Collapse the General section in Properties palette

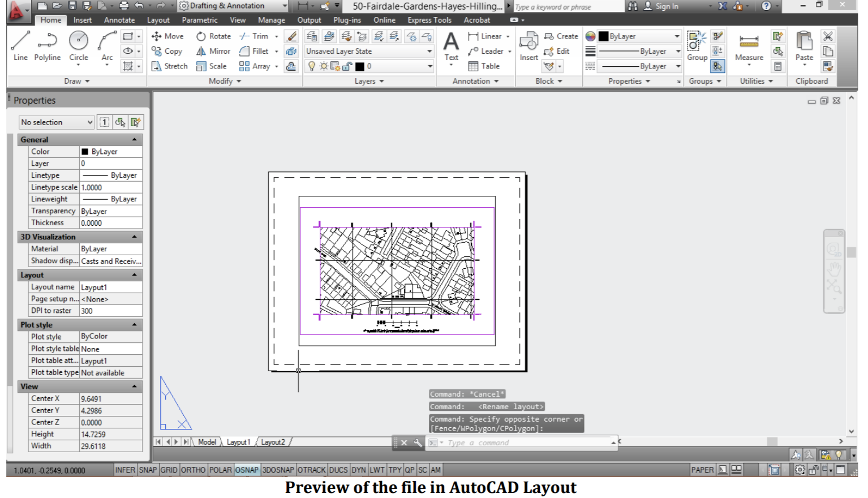(134, 139)
